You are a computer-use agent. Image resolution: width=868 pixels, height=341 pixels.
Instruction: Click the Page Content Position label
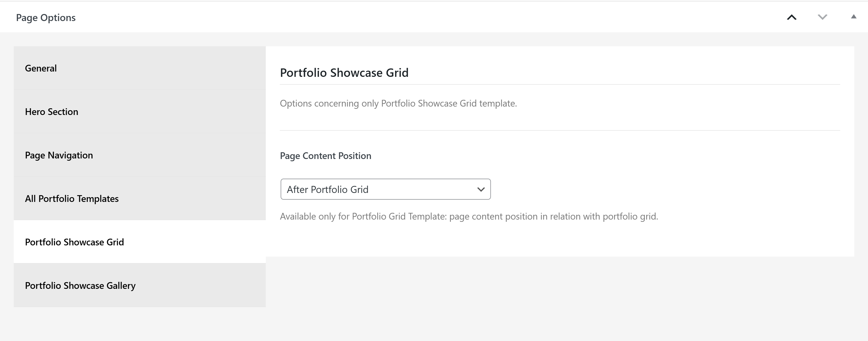click(x=325, y=156)
